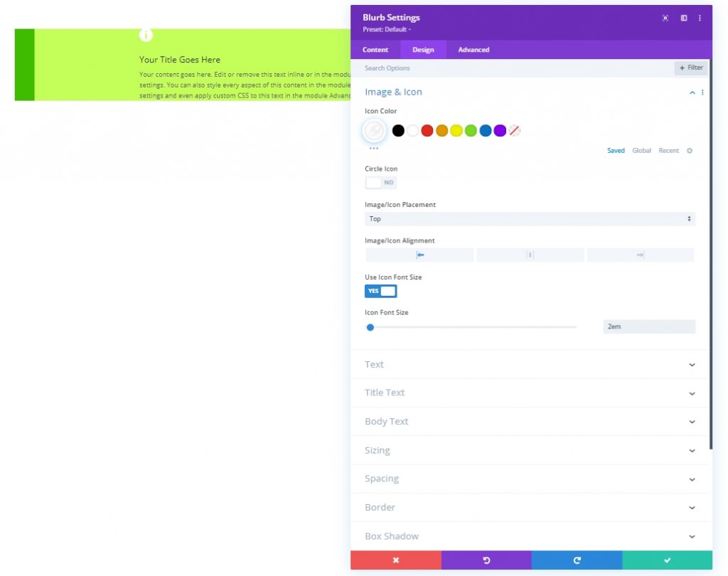Click the color palette settings gear icon
This screenshot has height=576, width=728.
[690, 151]
